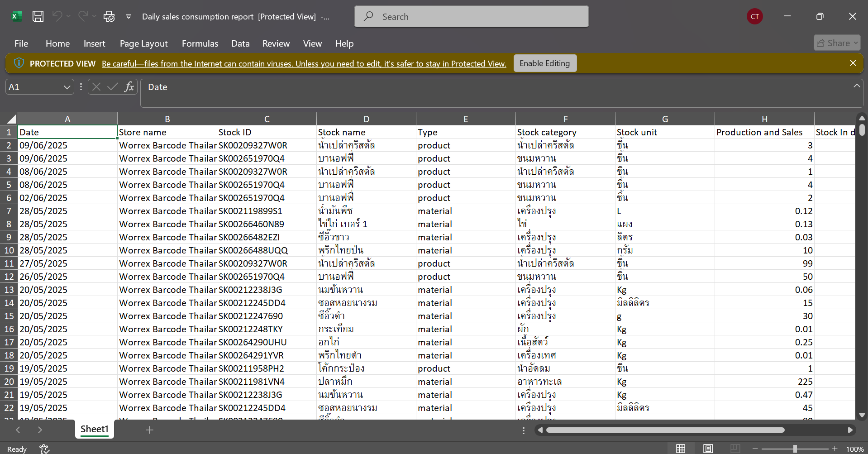The width and height of the screenshot is (868, 454).
Task: Switch to the Home tab
Action: pos(57,43)
